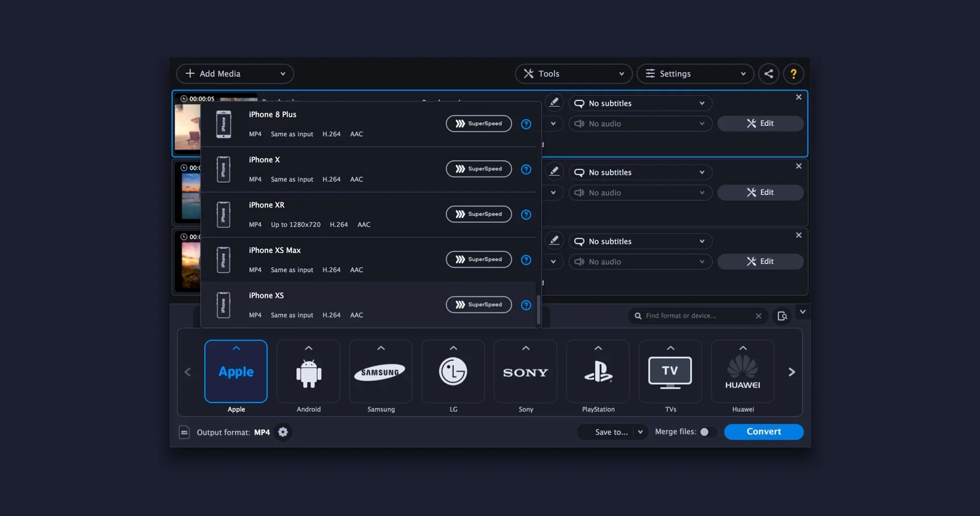Open audio dropdown for second file
Screen dimensions: 980x516
tap(641, 192)
